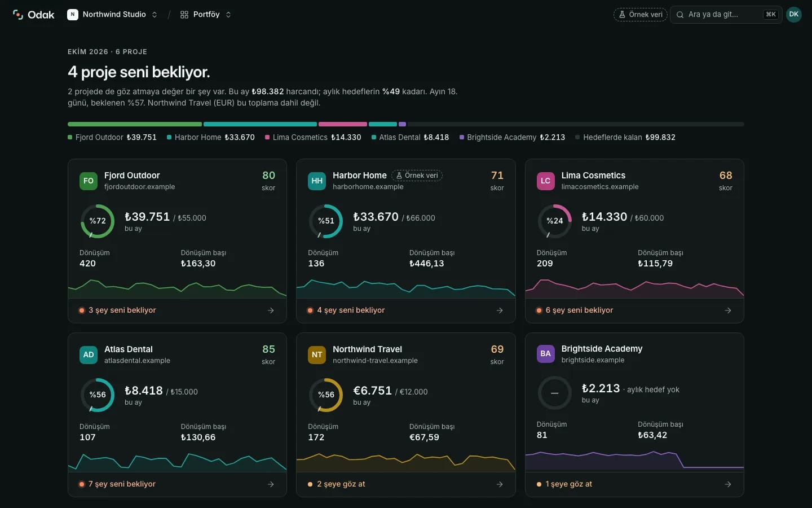Viewport: 812px width, 508px height.
Task: Click the Odak logo icon
Action: click(x=18, y=15)
